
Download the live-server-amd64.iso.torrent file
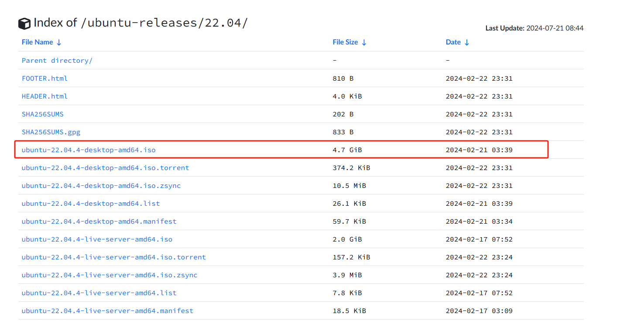pyautogui.click(x=114, y=257)
